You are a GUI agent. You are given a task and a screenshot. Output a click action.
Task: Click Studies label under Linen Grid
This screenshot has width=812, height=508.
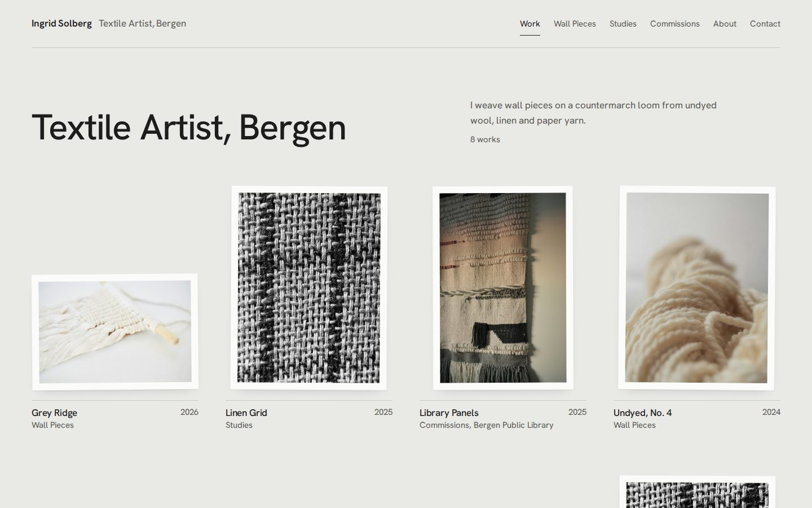[x=239, y=425]
